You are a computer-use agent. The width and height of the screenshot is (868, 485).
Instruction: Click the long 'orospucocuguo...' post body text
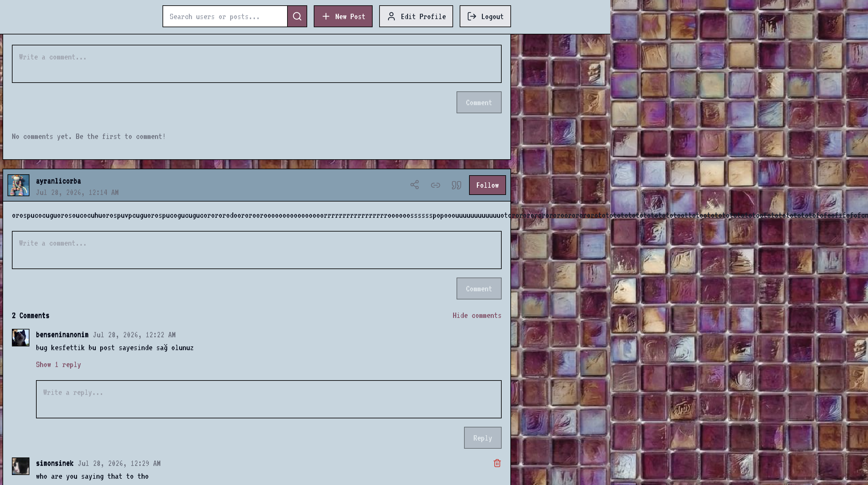[x=440, y=215]
